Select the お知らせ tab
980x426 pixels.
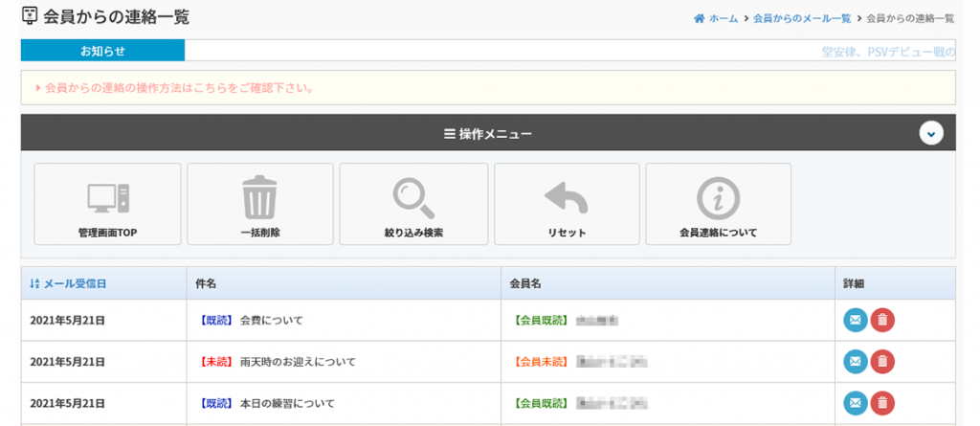coord(102,51)
